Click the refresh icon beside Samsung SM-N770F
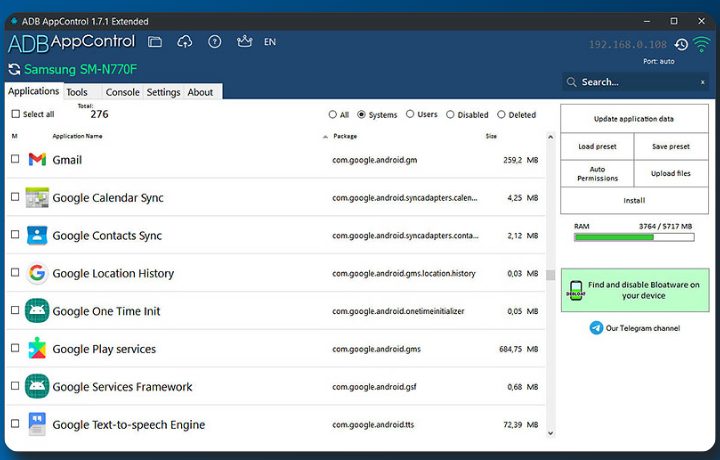The height and width of the screenshot is (460, 720). pyautogui.click(x=14, y=69)
